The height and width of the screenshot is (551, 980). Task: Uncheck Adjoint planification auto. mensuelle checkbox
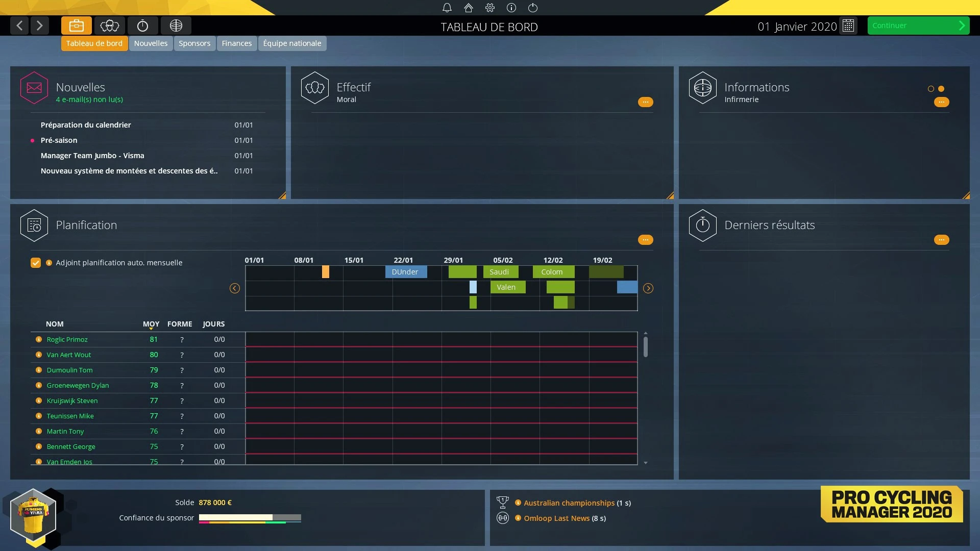tap(36, 263)
